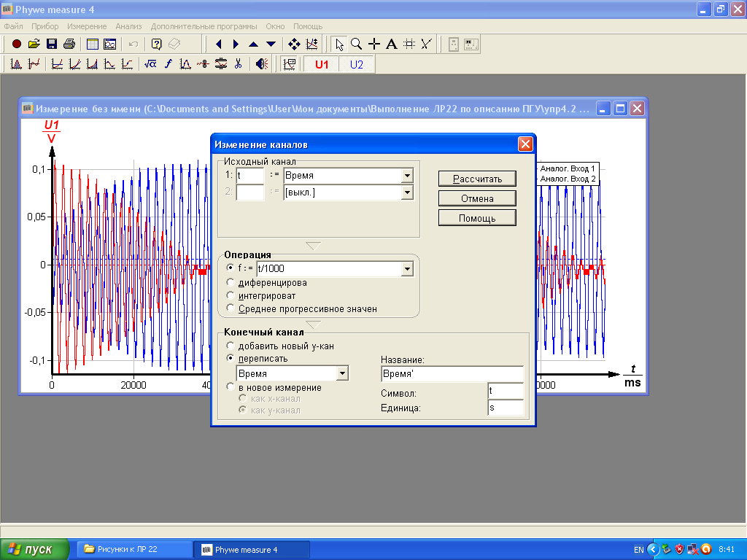Viewport: 747px width, 560px height.
Task: Open the display options graph icon
Action: [289, 64]
